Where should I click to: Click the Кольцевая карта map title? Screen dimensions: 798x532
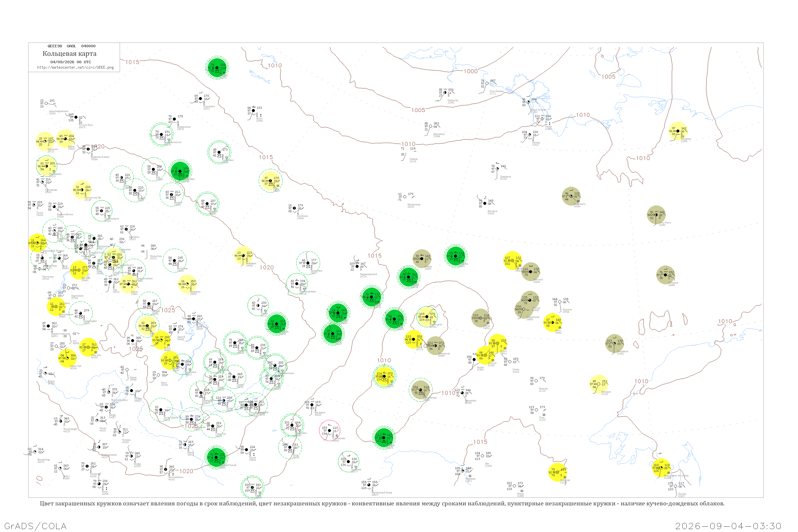[69, 54]
